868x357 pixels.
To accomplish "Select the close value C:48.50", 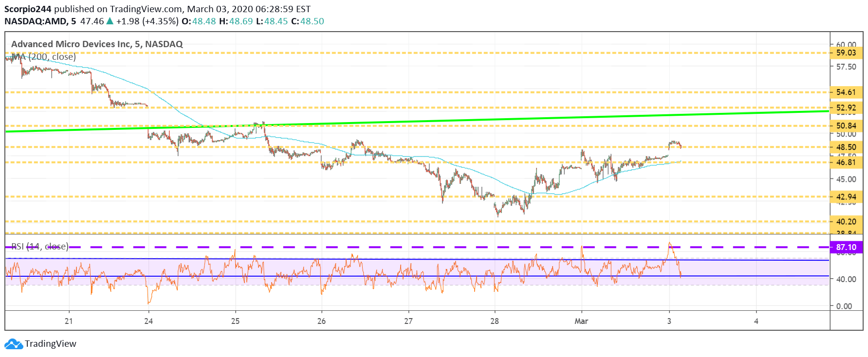I will (x=307, y=21).
